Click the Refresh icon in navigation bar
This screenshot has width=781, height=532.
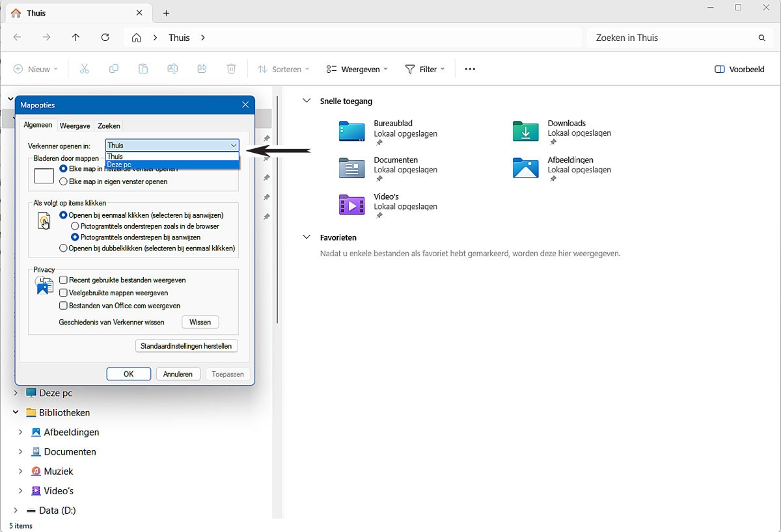(x=105, y=38)
